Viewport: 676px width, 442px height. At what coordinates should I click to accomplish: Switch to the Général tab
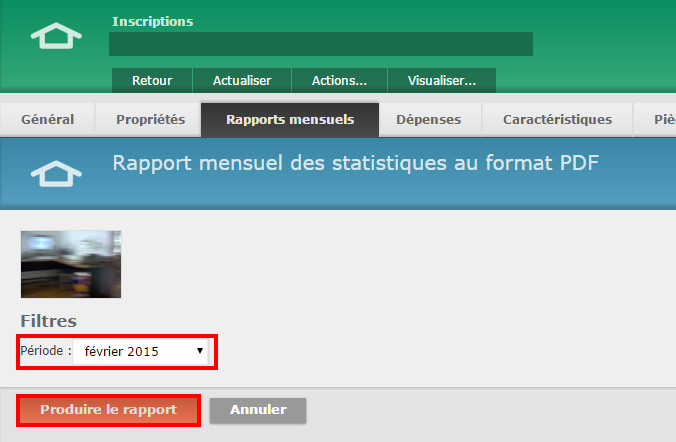coord(47,120)
